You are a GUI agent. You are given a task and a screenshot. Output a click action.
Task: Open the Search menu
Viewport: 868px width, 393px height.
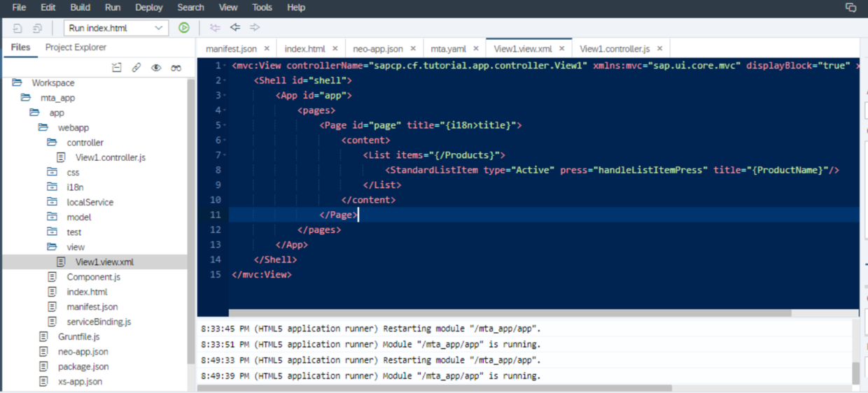click(x=190, y=8)
